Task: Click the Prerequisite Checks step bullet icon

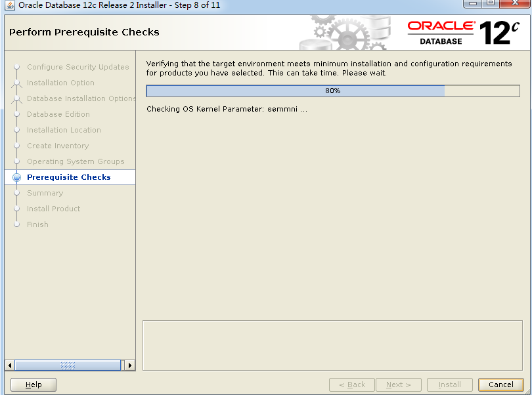Action: point(16,177)
